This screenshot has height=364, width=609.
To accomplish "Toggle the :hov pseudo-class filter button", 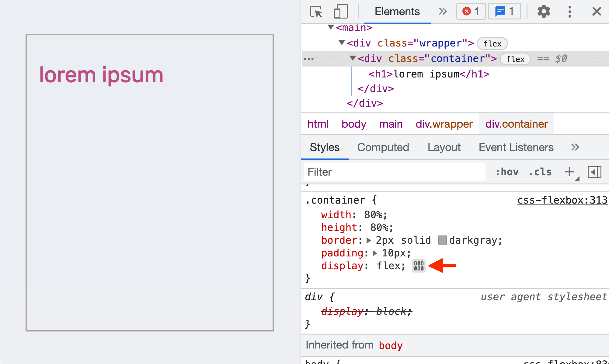I will pos(506,172).
